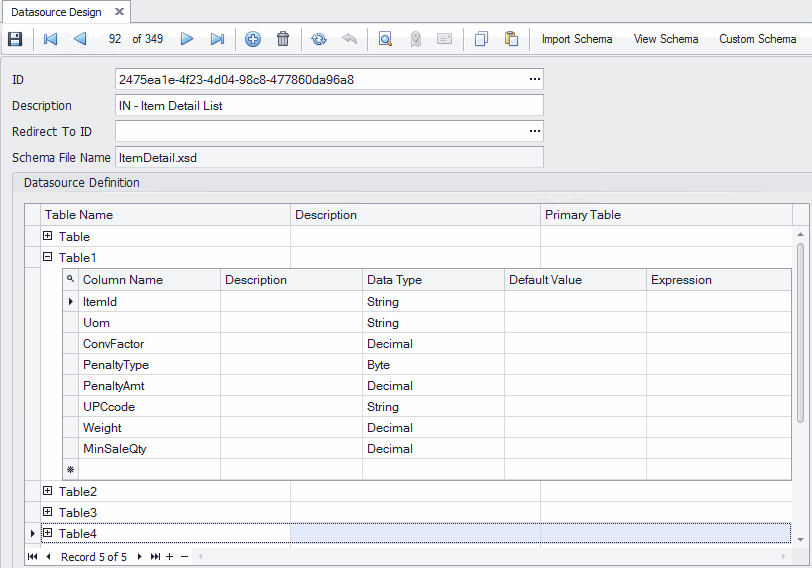Image resolution: width=812 pixels, height=568 pixels.
Task: Click the trash can delete icon
Action: click(x=283, y=39)
